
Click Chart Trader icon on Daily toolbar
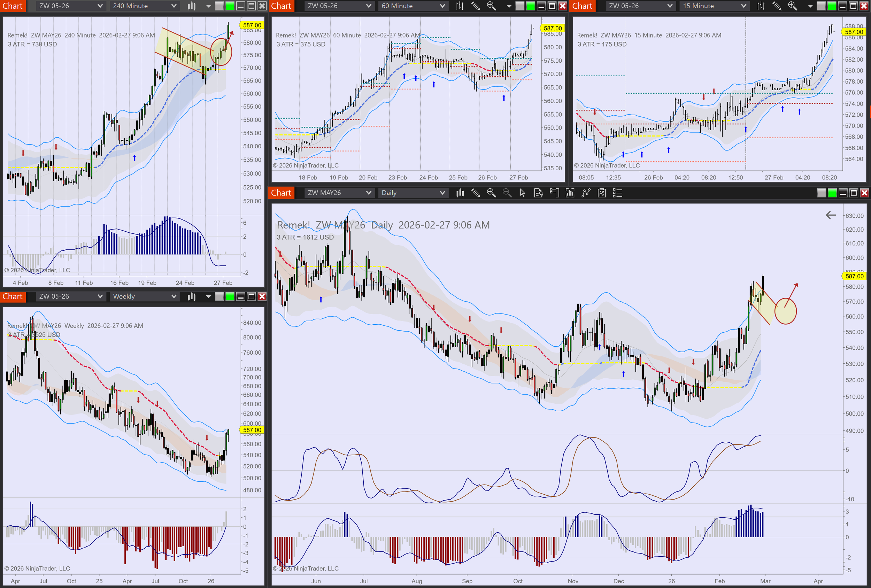(554, 193)
